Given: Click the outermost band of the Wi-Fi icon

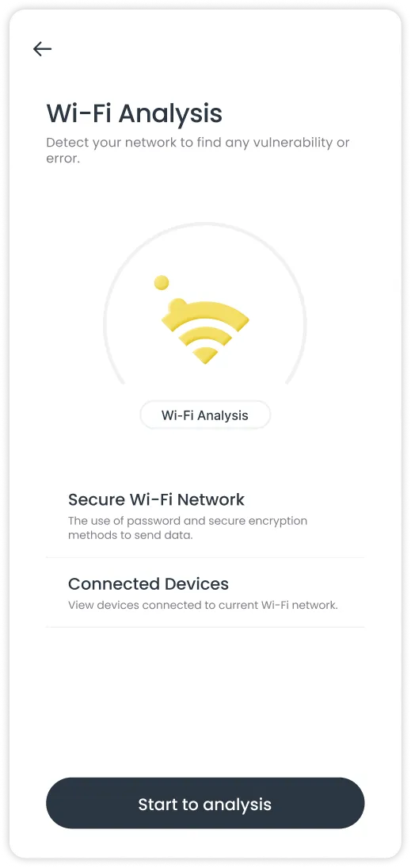Looking at the screenshot, I should click(x=205, y=315).
